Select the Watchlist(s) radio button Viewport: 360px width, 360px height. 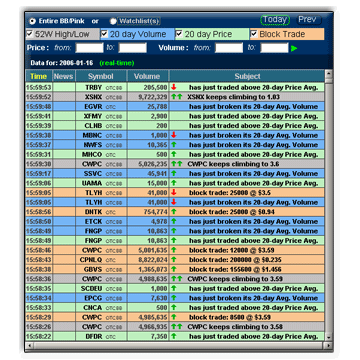tap(113, 21)
